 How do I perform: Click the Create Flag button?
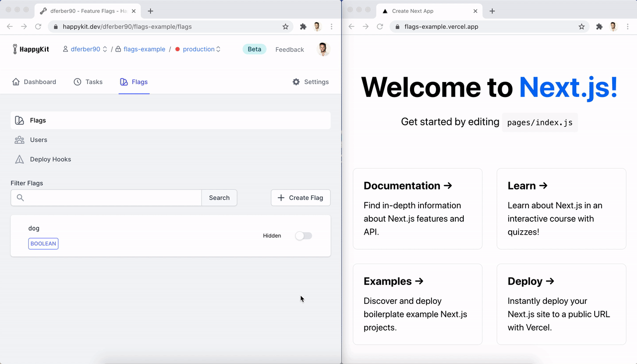301,198
